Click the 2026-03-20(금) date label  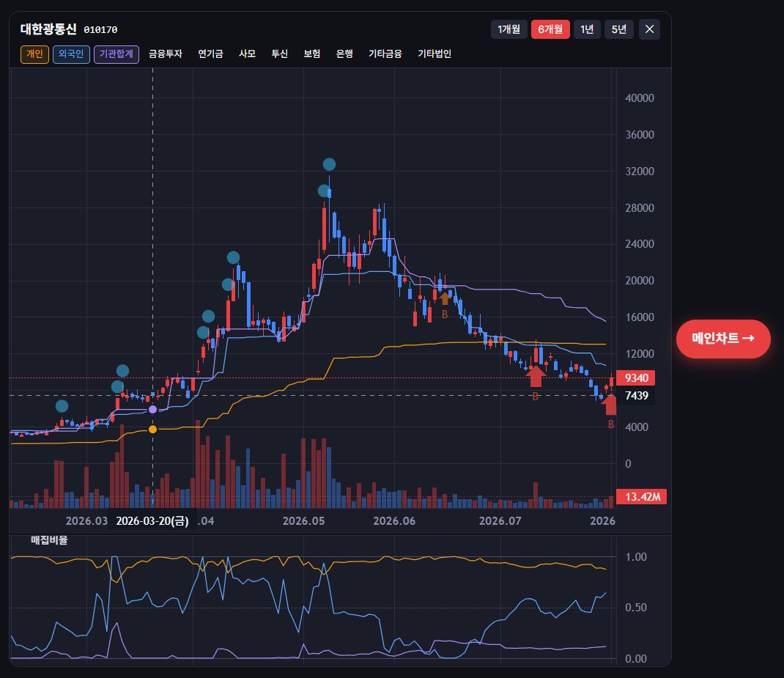pos(152,521)
